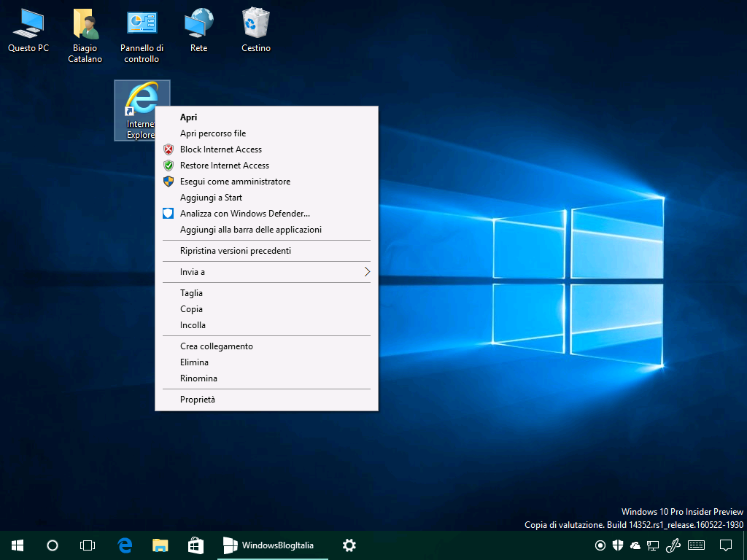
Task: Click the Analizza con Windows Defender... label
Action: [x=245, y=214]
